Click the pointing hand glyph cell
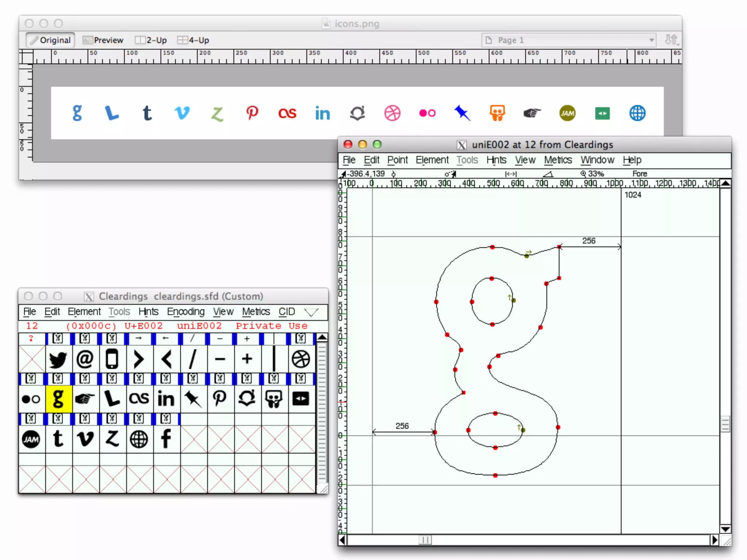This screenshot has height=560, width=747. pos(85,398)
